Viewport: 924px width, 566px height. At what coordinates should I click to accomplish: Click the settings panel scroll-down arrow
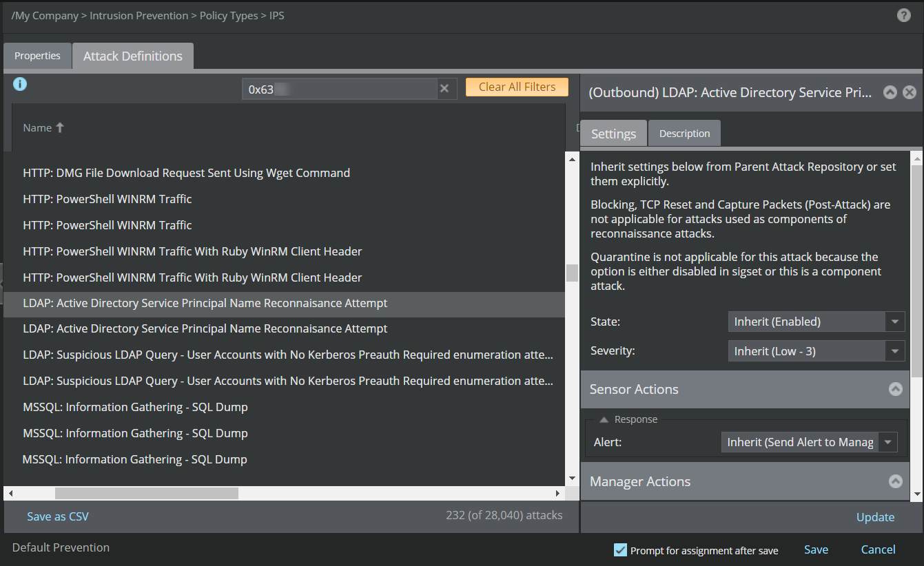click(x=916, y=494)
